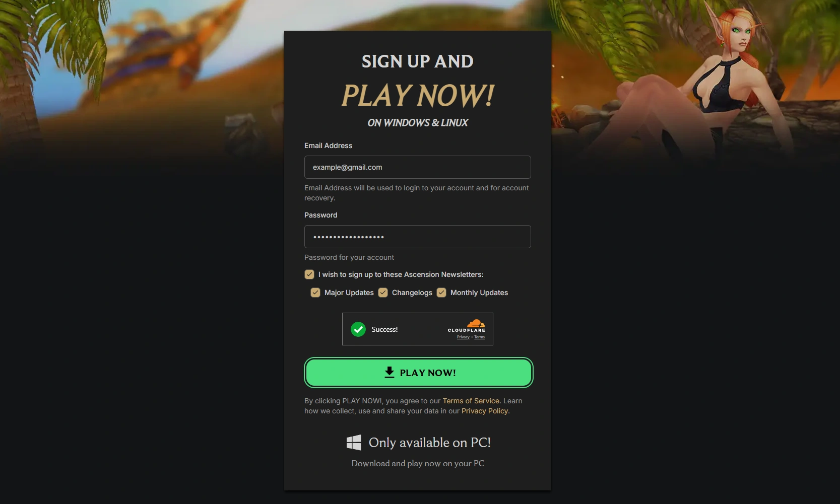
Task: Uncheck the Changelogs checkbox
Action: click(383, 293)
